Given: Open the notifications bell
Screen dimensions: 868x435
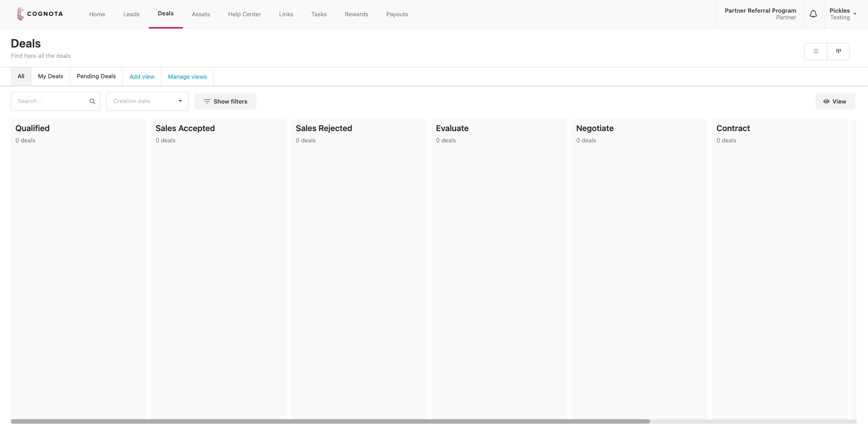Looking at the screenshot, I should point(813,14).
